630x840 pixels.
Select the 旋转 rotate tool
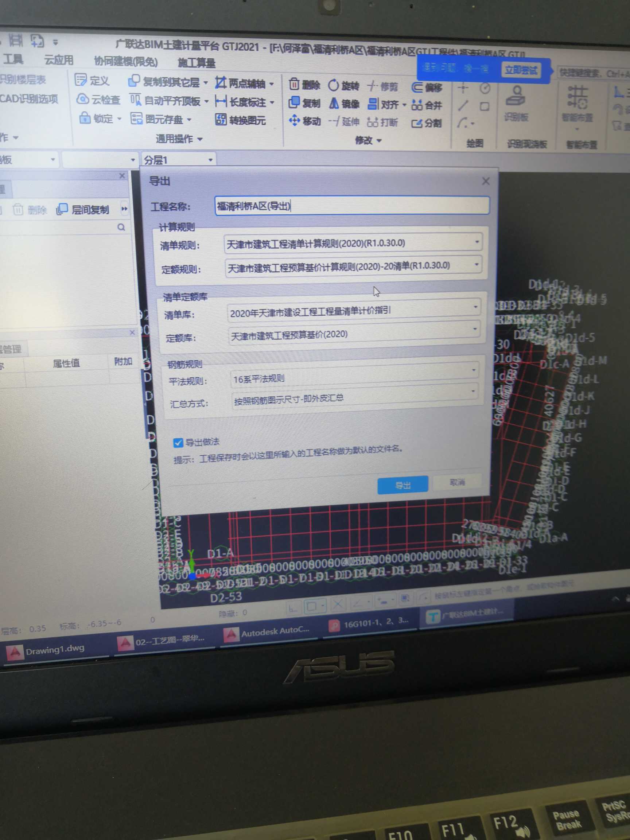(x=344, y=85)
